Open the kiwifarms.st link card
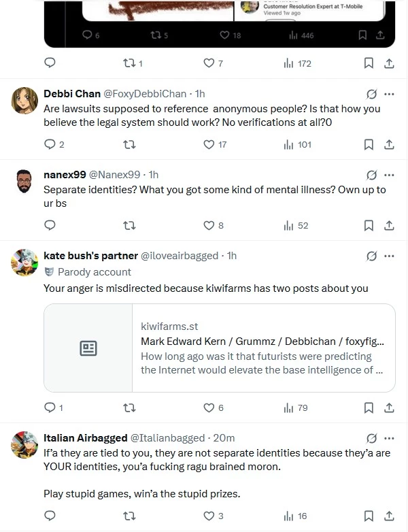The height and width of the screenshot is (532, 408). pos(220,348)
